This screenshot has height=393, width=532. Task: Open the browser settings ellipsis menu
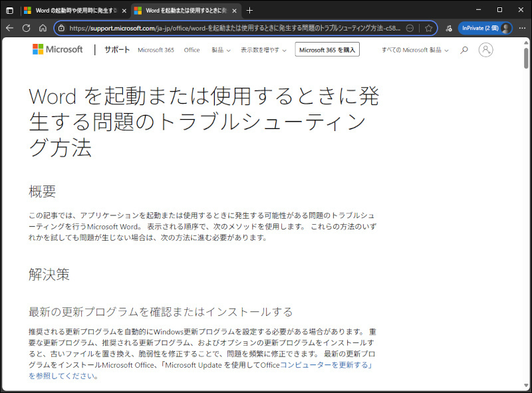click(x=522, y=28)
